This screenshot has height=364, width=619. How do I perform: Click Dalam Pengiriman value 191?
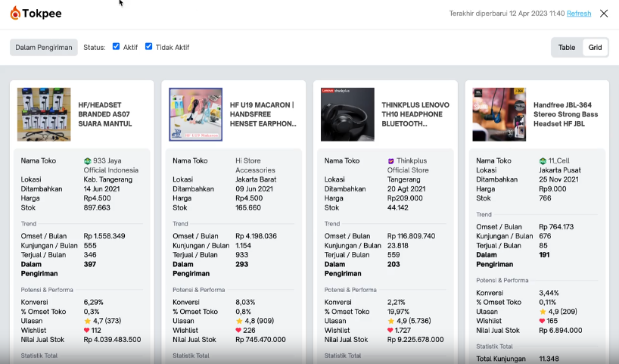point(544,255)
